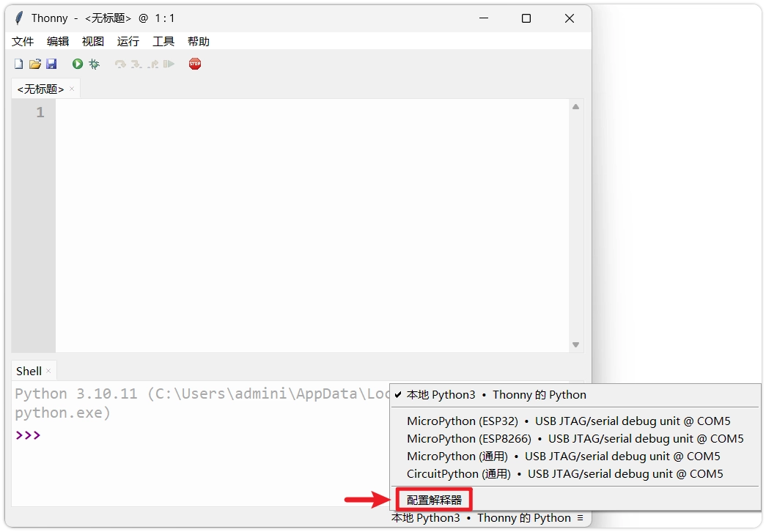This screenshot has width=766, height=532.
Task: Click into the editor on line 1
Action: 308,113
